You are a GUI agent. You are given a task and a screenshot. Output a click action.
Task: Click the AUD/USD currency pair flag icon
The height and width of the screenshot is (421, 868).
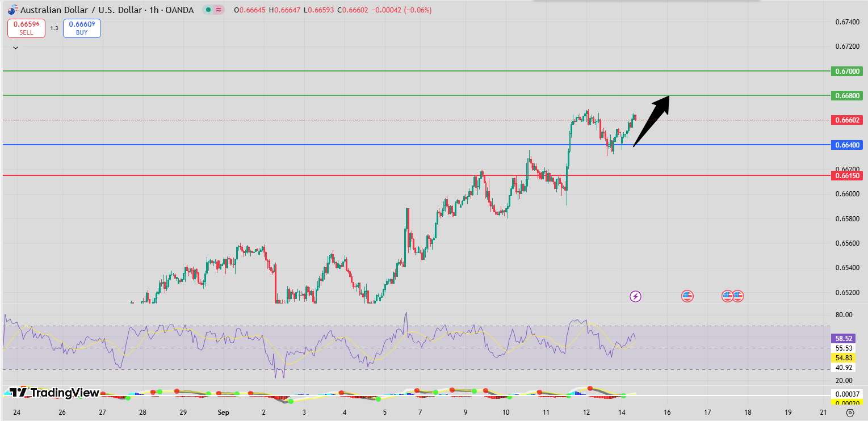coord(12,10)
